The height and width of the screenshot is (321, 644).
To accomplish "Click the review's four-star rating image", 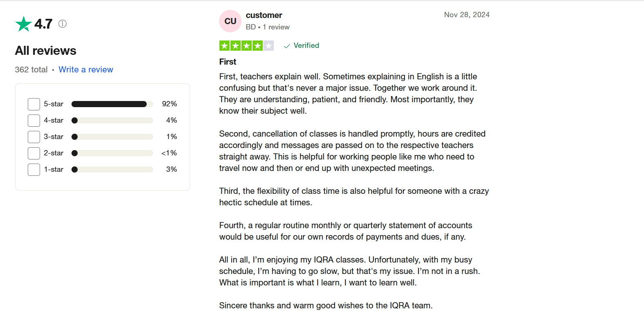I will click(x=246, y=46).
